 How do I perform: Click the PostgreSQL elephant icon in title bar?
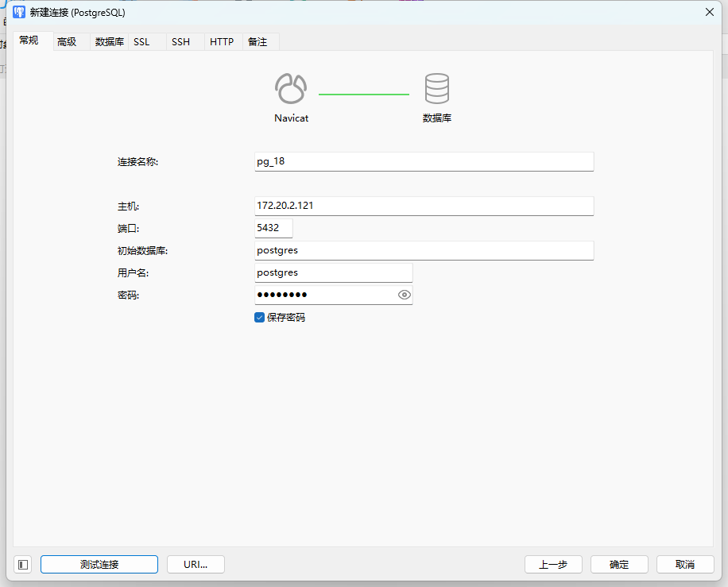tap(19, 12)
